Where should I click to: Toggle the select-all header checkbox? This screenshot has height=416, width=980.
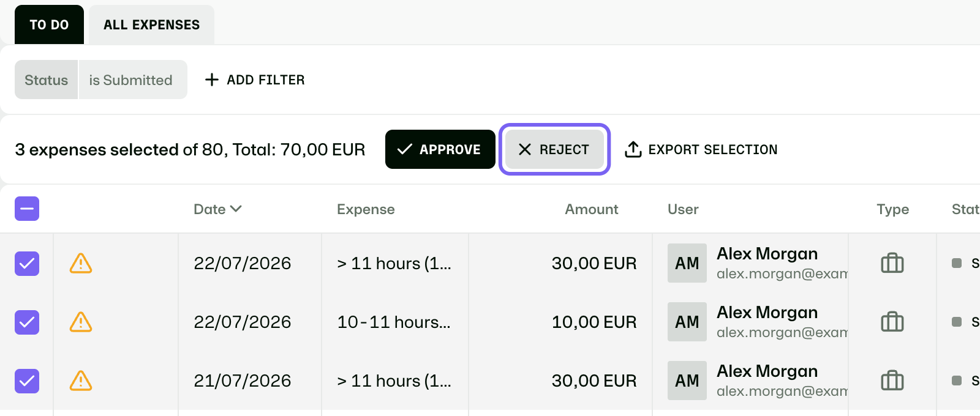[x=27, y=209]
